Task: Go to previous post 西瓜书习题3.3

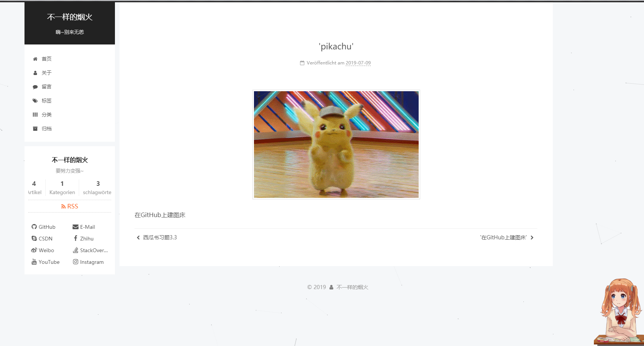Action: 159,237
